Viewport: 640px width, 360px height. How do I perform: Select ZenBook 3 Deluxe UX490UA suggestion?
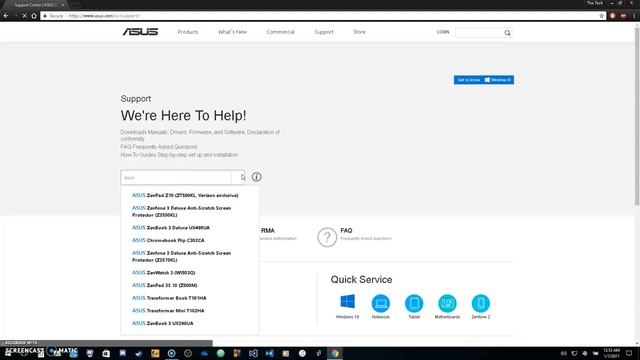171,228
